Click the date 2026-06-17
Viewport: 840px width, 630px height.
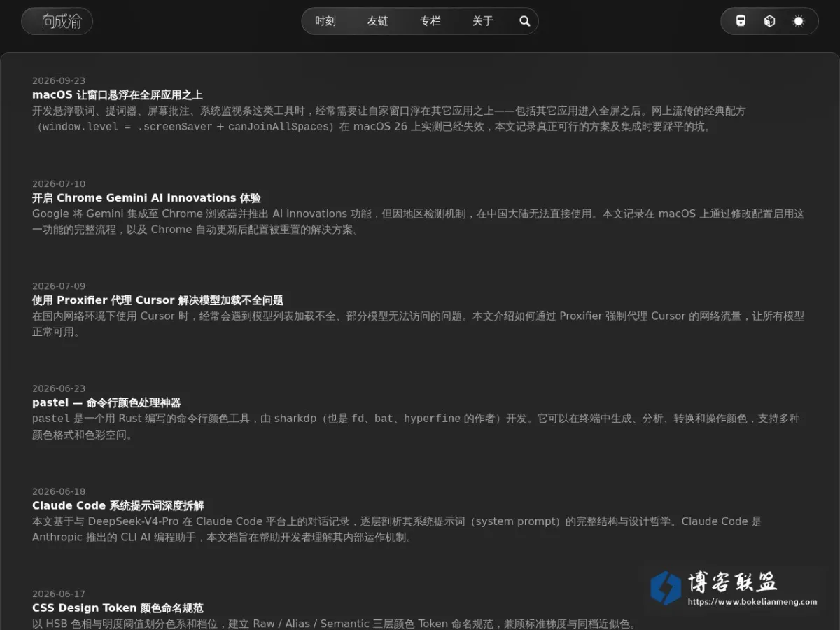pyautogui.click(x=59, y=594)
